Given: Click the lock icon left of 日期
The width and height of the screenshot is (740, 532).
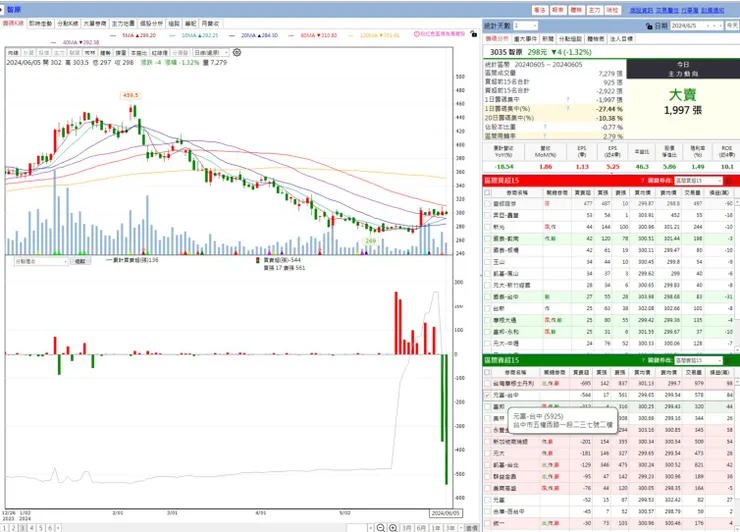Looking at the screenshot, I should pyautogui.click(x=649, y=26).
